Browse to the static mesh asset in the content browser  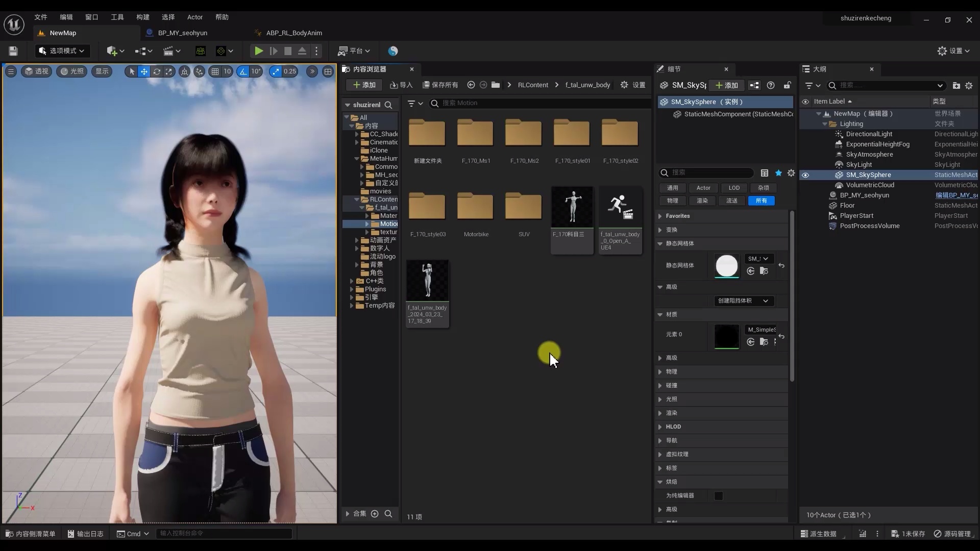pos(764,271)
